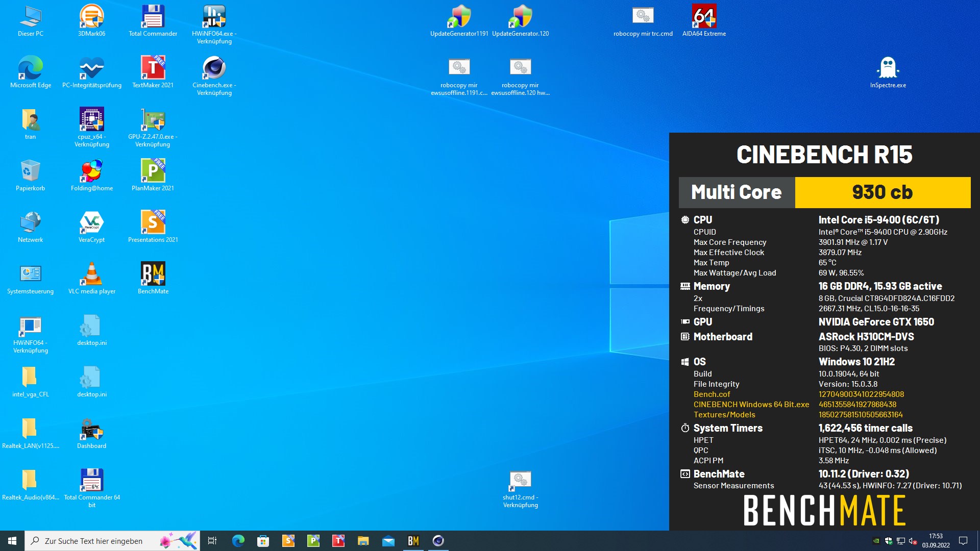Open the Realtek_LAN folder
The image size is (980, 551).
coord(31,433)
